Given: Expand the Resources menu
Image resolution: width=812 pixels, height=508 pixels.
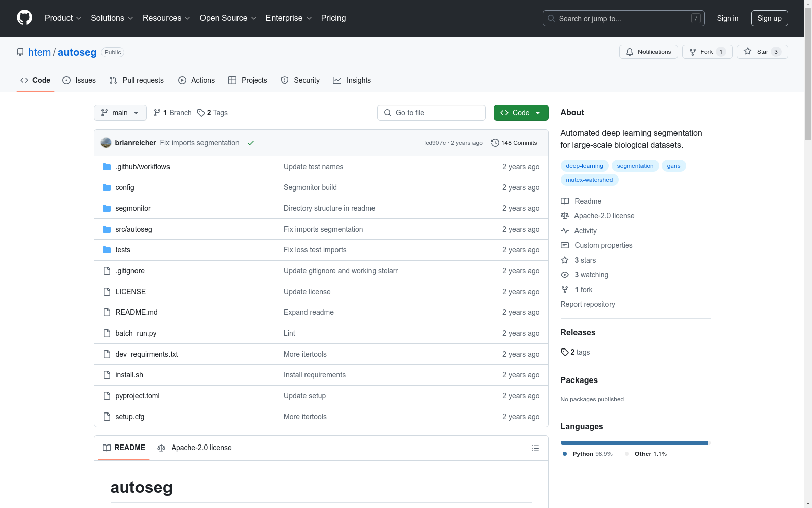Looking at the screenshot, I should pyautogui.click(x=166, y=18).
